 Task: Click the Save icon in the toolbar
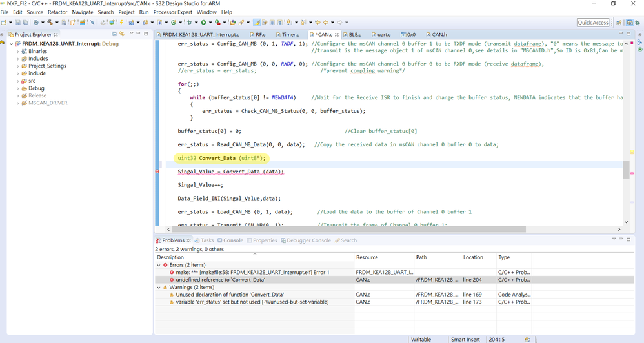tap(17, 22)
